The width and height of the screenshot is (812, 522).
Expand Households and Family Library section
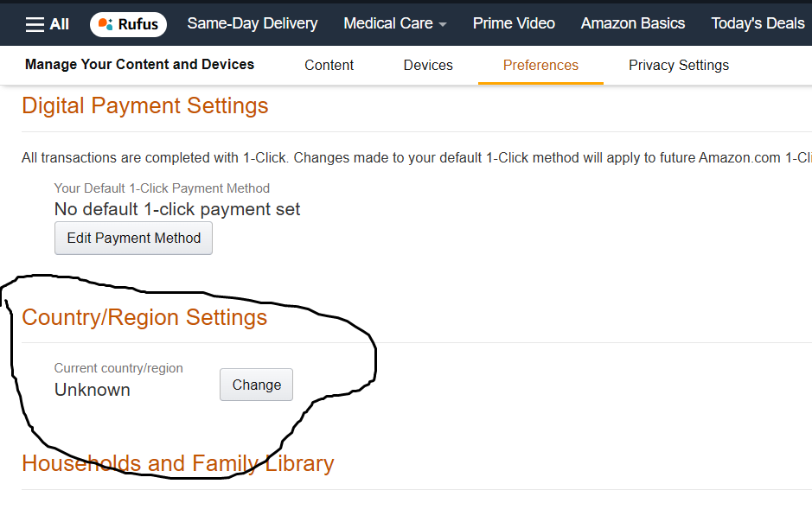click(x=178, y=464)
